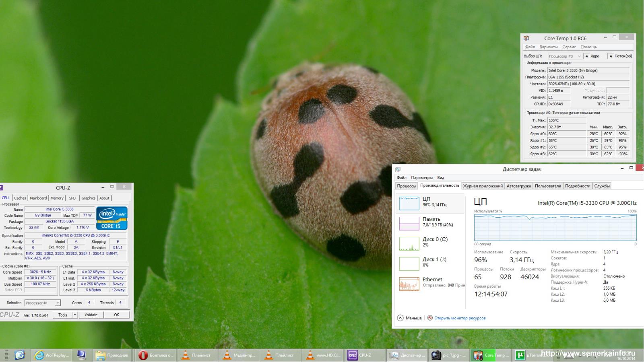Screen dimensions: 644x362
Task: Click the Core Temp title bar icon
Action: click(x=526, y=38)
